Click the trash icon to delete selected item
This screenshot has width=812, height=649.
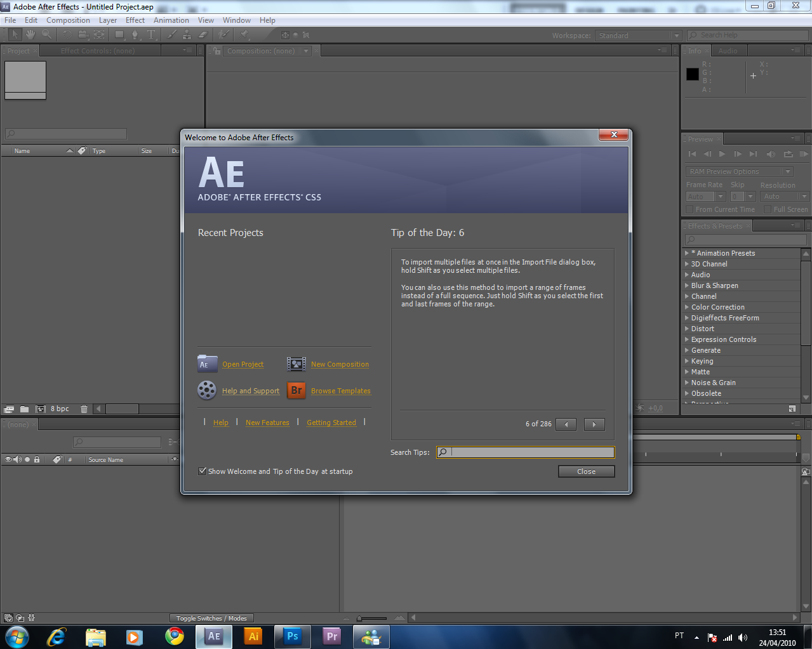click(x=84, y=409)
